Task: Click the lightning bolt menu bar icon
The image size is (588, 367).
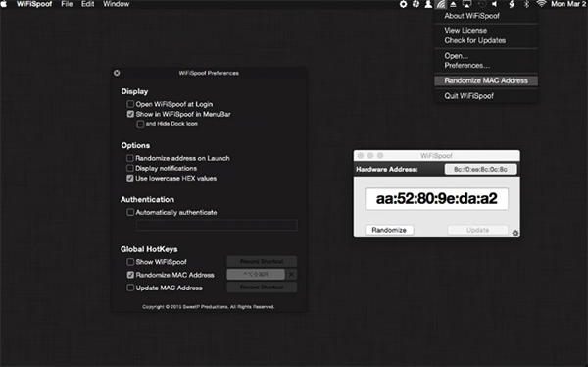Action: tap(512, 4)
